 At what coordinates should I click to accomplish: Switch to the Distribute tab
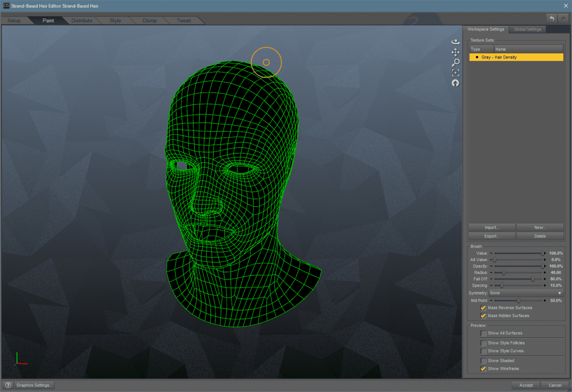[82, 21]
